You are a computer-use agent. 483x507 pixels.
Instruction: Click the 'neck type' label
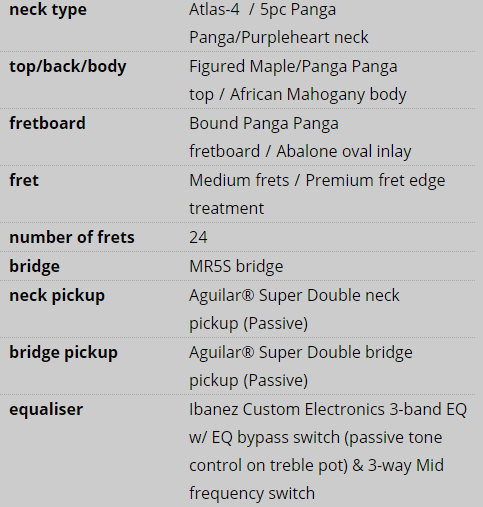tap(48, 9)
